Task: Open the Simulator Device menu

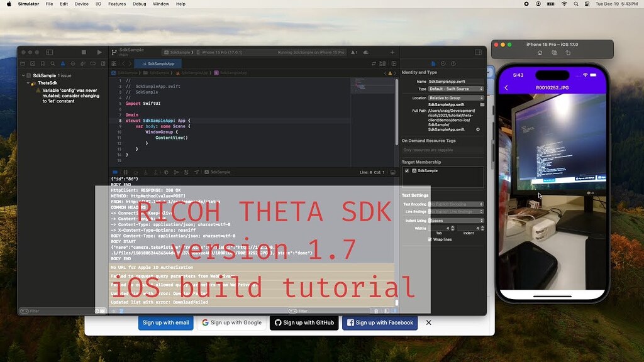Action: pos(81,4)
